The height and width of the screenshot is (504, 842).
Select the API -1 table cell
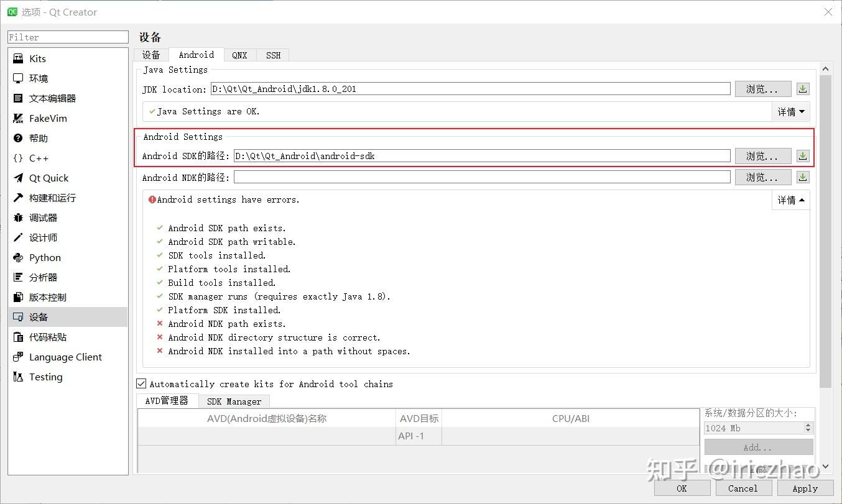[419, 436]
